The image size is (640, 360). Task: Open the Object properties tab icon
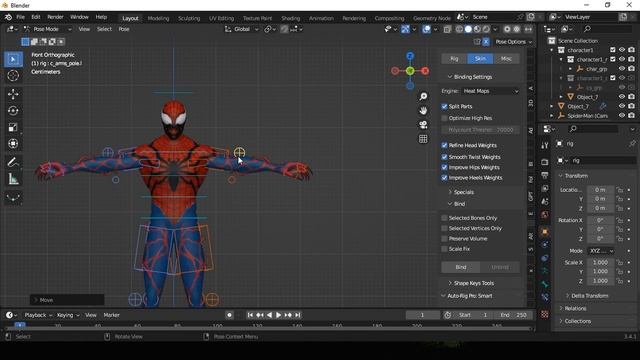(544, 232)
